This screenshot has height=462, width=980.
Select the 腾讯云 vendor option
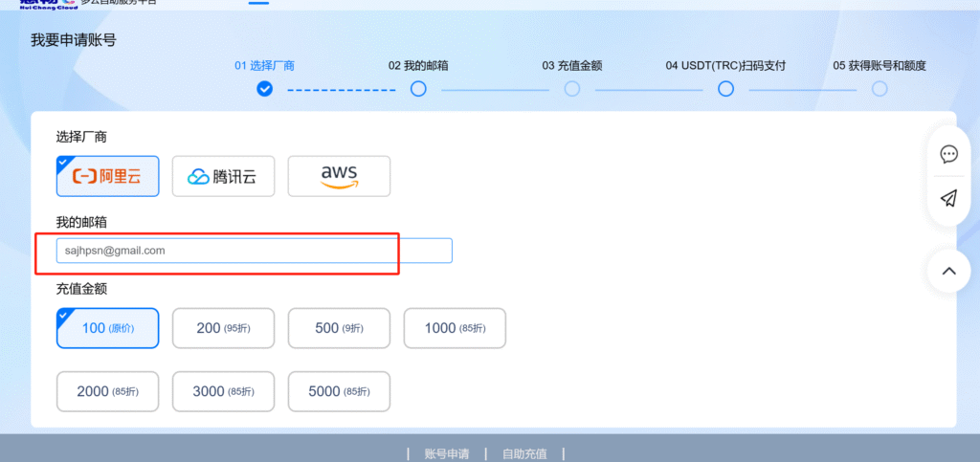223,176
